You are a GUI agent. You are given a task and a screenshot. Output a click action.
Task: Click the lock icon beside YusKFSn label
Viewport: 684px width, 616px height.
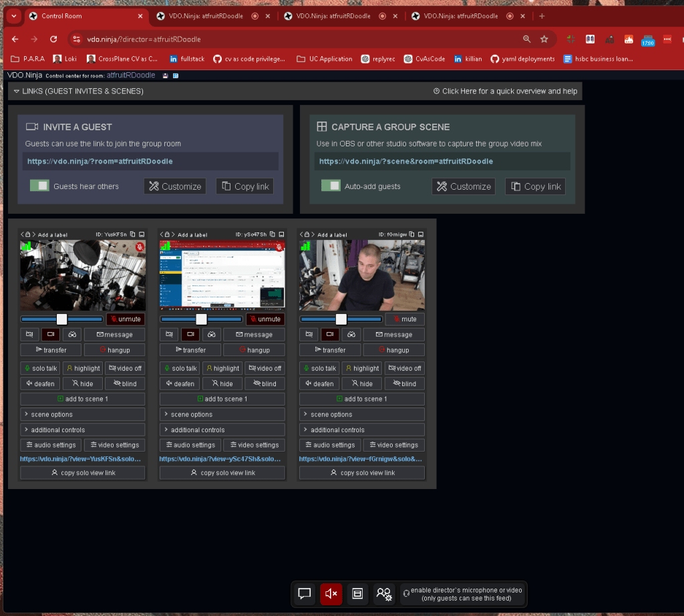point(28,235)
